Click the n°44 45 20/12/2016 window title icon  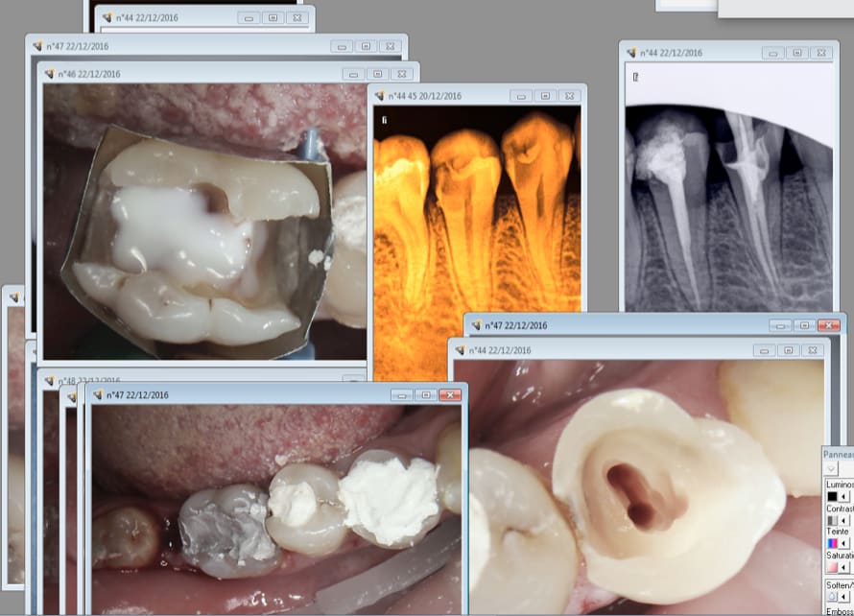point(379,96)
